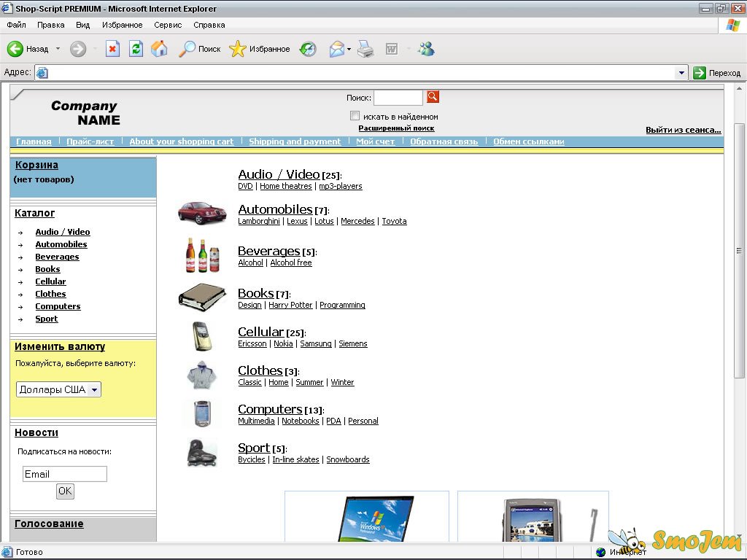Open the Snowboards subcategory link
The width and height of the screenshot is (747, 560).
pos(348,459)
